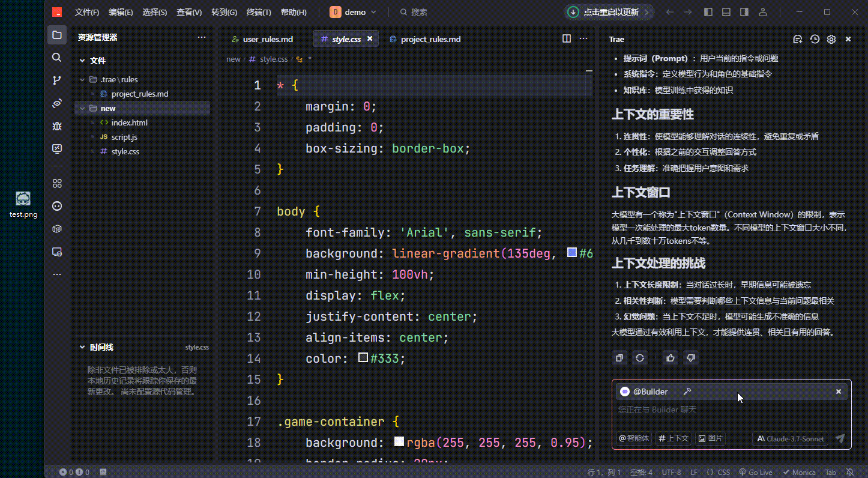Image resolution: width=868 pixels, height=478 pixels.
Task: Toggle the secondary sidebar layout button
Action: coord(744,12)
